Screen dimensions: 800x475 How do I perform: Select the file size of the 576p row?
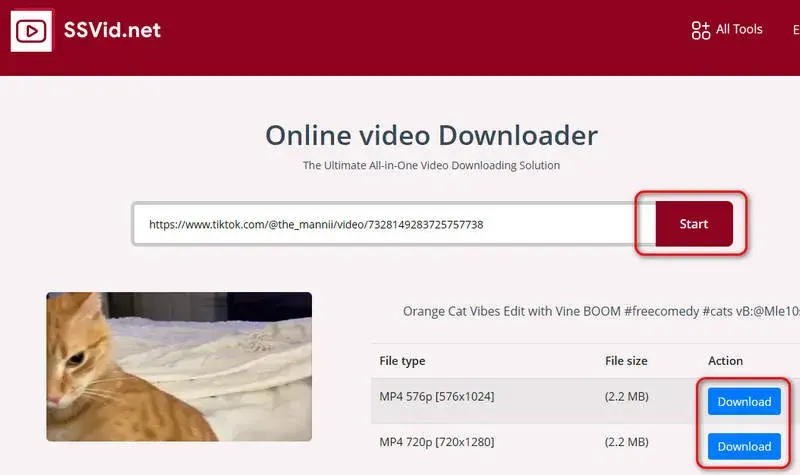point(627,396)
